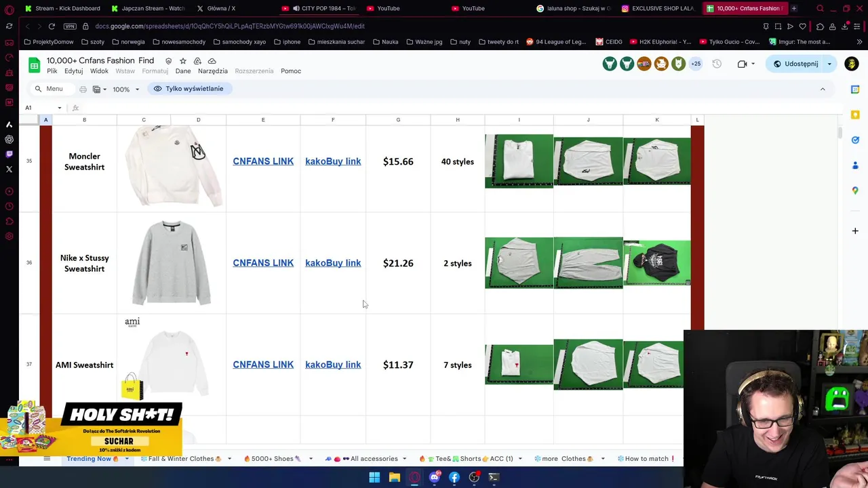This screenshot has height=488, width=868.
Task: Open browser downloads icon
Action: [845, 26]
